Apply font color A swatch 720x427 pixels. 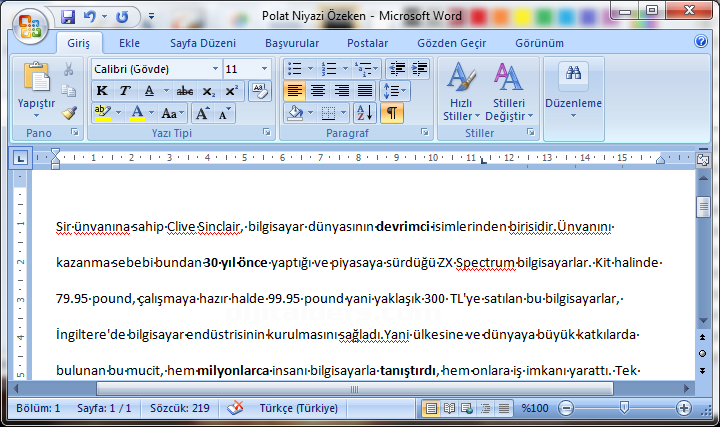[x=137, y=113]
